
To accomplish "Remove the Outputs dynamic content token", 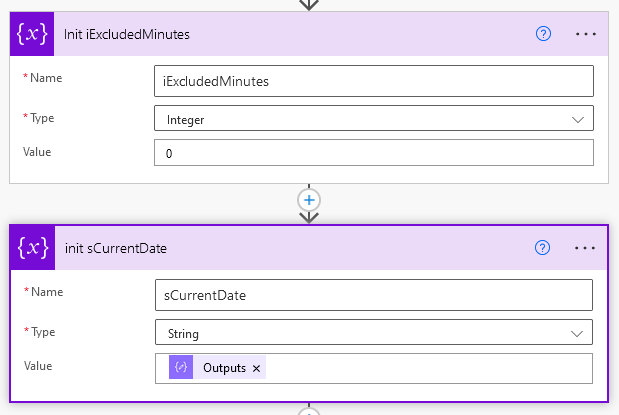I will tap(257, 369).
